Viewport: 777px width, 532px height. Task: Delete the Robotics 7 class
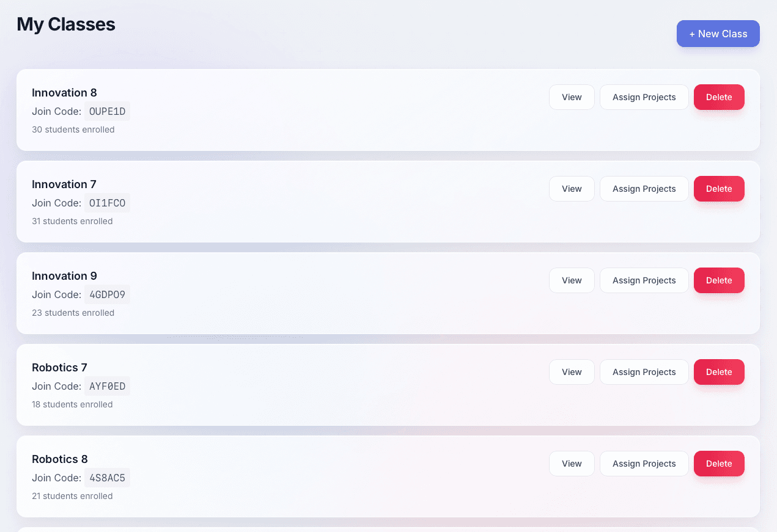point(718,371)
